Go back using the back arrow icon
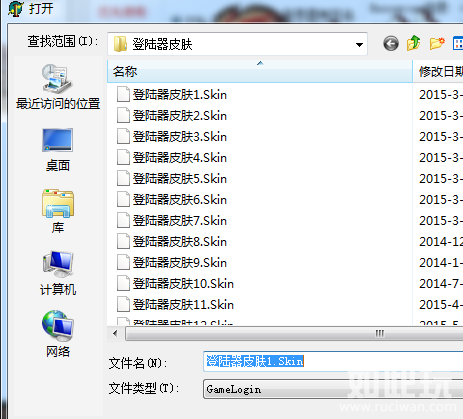 coord(391,44)
